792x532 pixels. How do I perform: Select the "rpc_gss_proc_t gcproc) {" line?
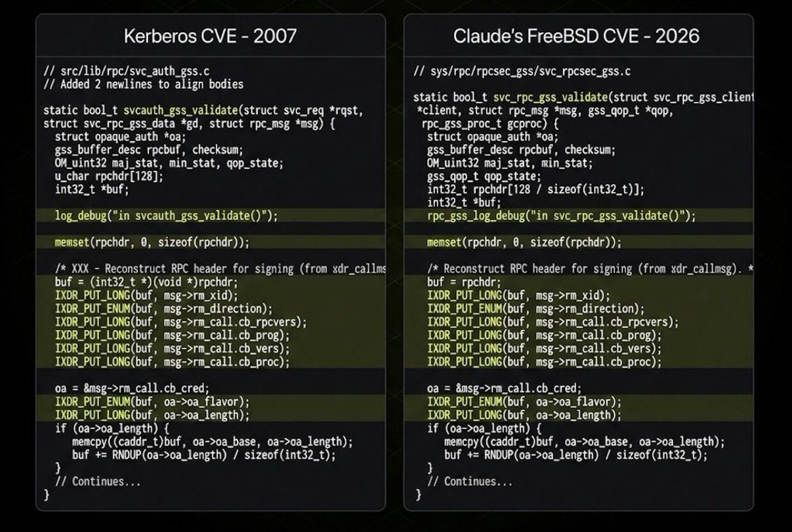coord(490,123)
